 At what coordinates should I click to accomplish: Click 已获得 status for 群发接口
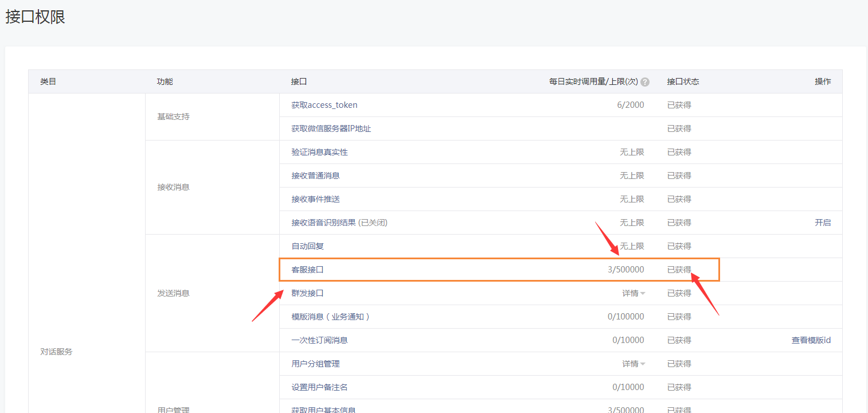679,293
